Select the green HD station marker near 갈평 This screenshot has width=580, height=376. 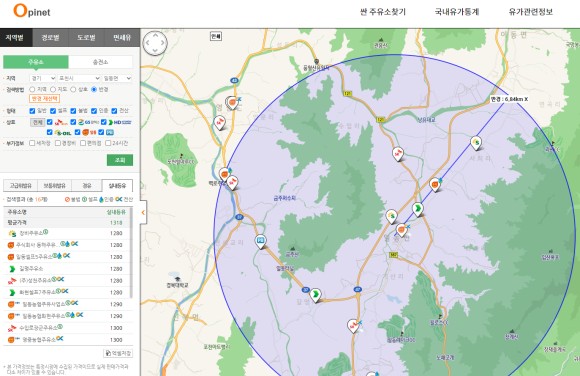point(316,295)
